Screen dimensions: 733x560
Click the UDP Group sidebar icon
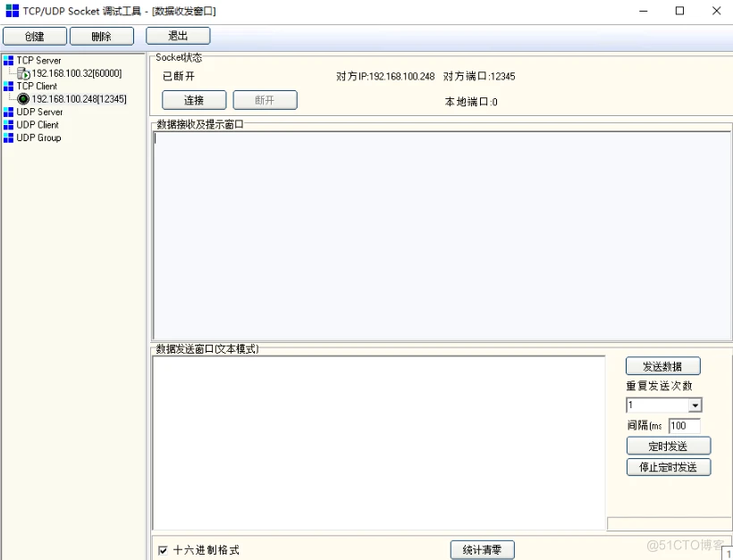point(11,138)
